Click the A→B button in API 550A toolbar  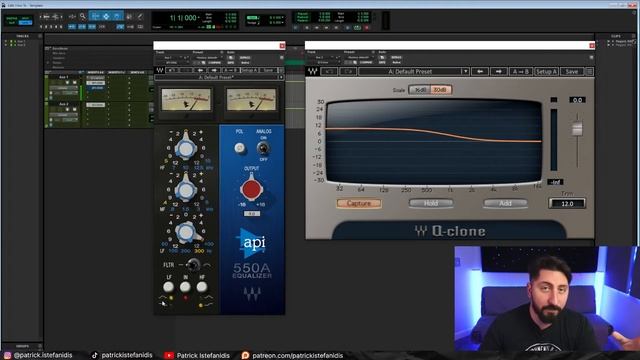coord(230,70)
